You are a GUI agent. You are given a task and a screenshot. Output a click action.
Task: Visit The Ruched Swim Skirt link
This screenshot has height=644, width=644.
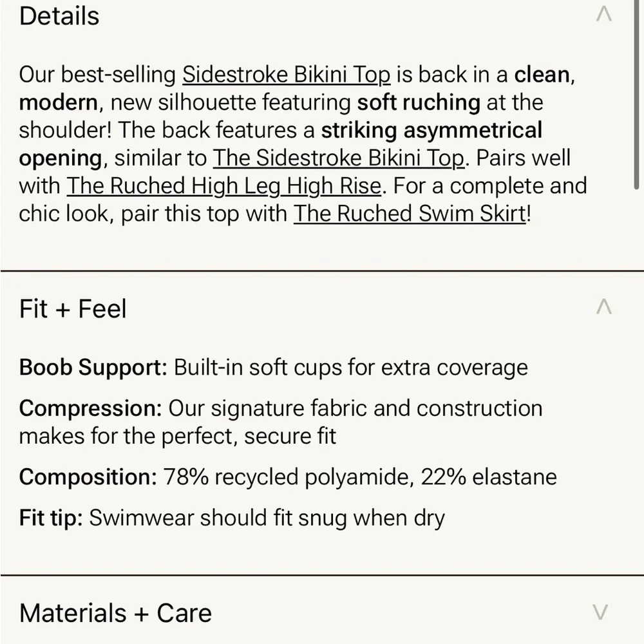(x=410, y=214)
